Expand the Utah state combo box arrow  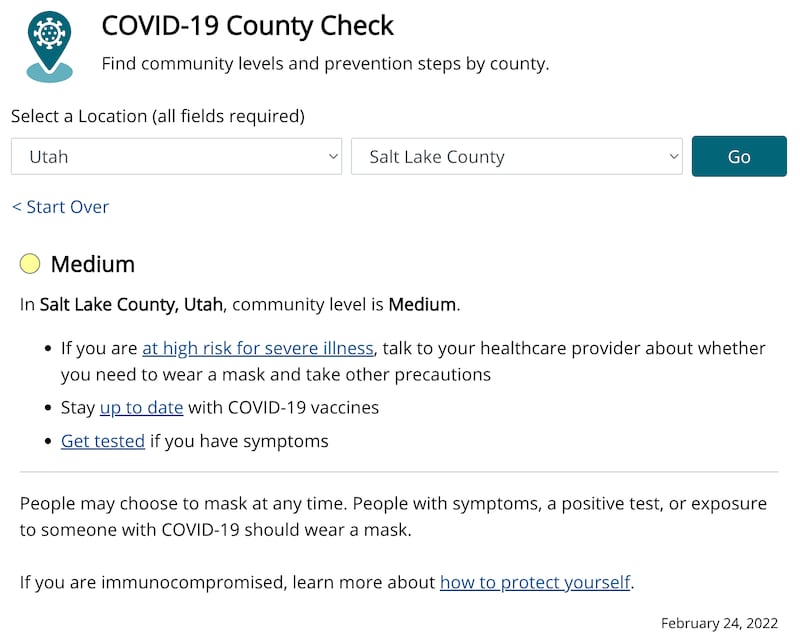click(331, 156)
